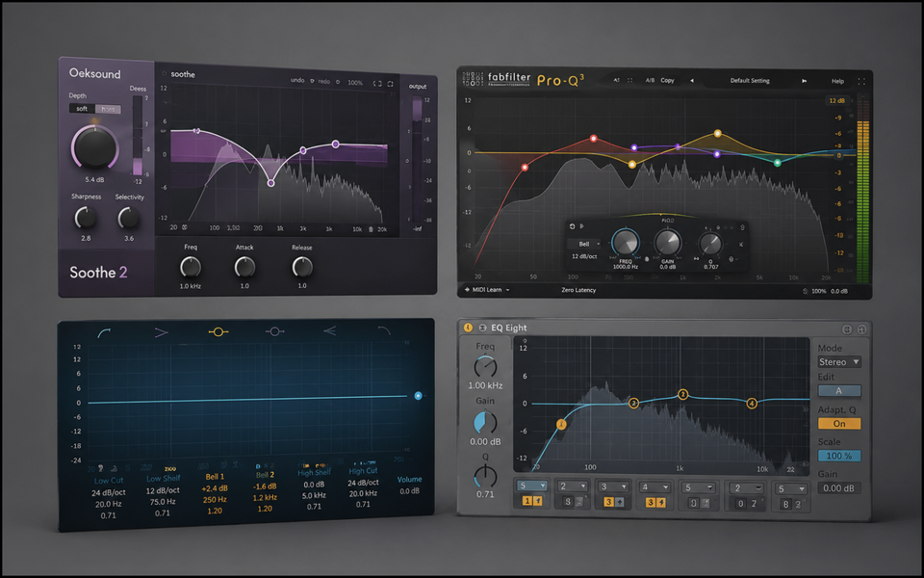Select the Bell 1 band label
Screen dimensions: 924x578
click(215, 477)
